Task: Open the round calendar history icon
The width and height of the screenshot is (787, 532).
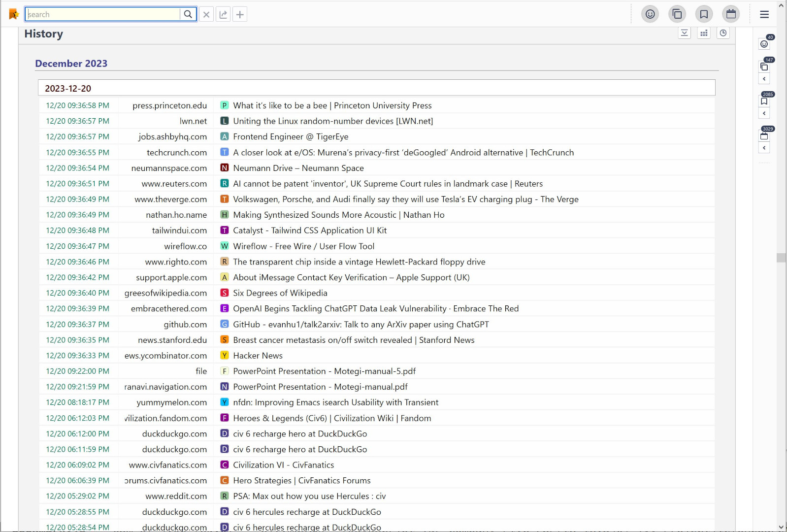Action: (731, 14)
